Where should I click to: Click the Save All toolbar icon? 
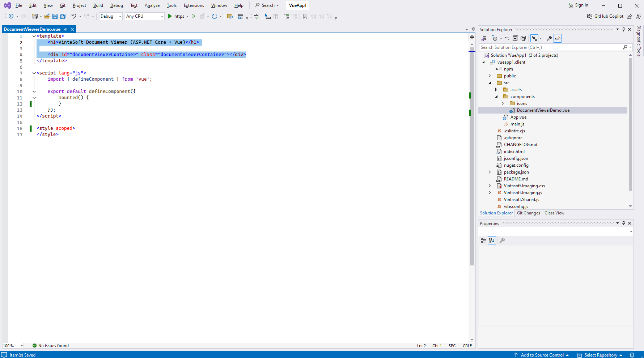click(63, 16)
